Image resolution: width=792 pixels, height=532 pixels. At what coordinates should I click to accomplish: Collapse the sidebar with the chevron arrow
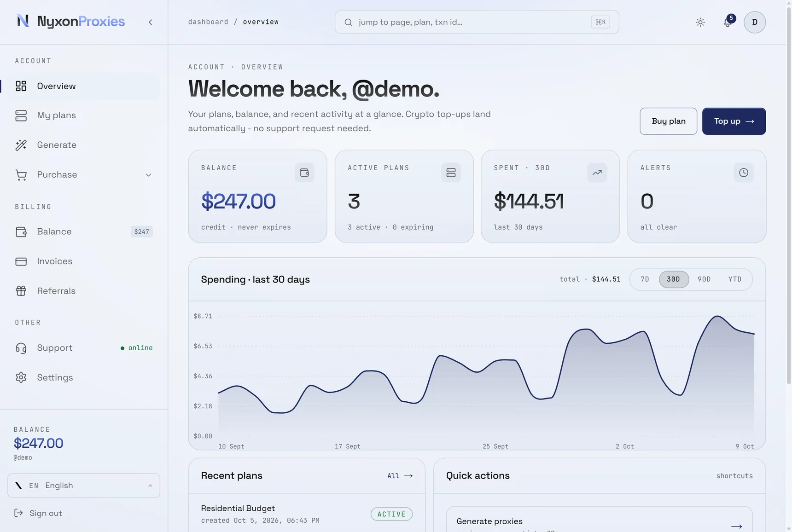point(150,22)
